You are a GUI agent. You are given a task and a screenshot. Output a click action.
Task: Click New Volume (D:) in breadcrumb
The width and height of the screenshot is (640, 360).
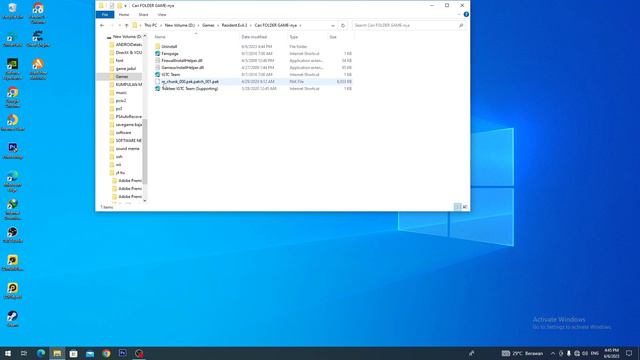tap(180, 25)
